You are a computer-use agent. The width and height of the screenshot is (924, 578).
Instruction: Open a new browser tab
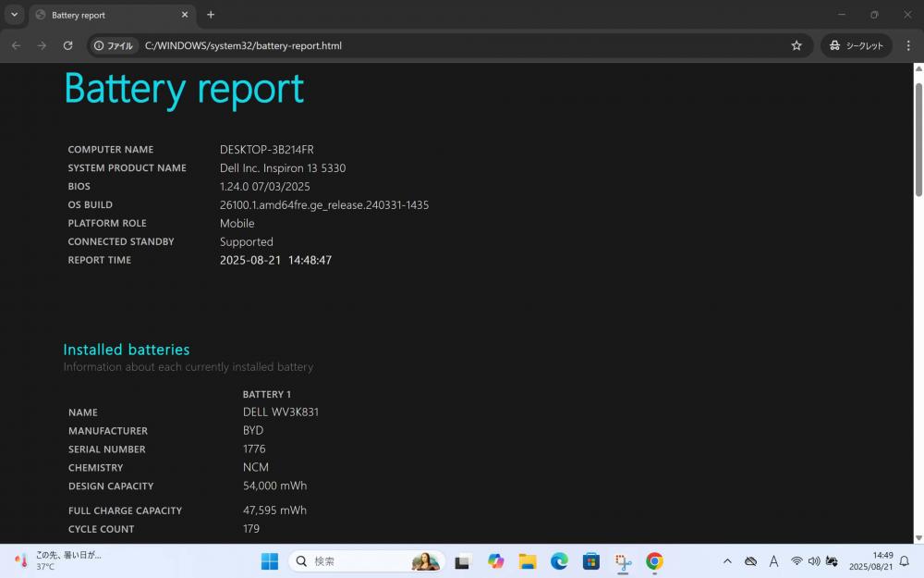[x=211, y=15]
